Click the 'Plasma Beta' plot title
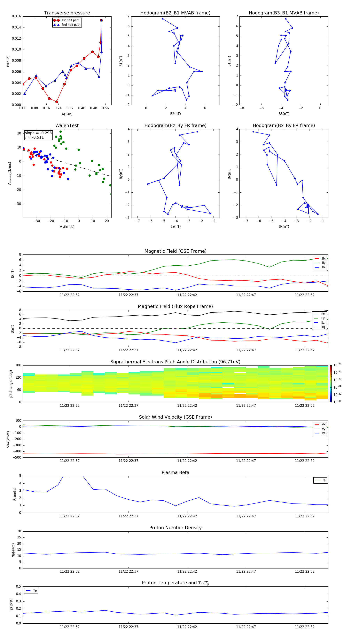This screenshot has width=351, height=644. [175, 473]
